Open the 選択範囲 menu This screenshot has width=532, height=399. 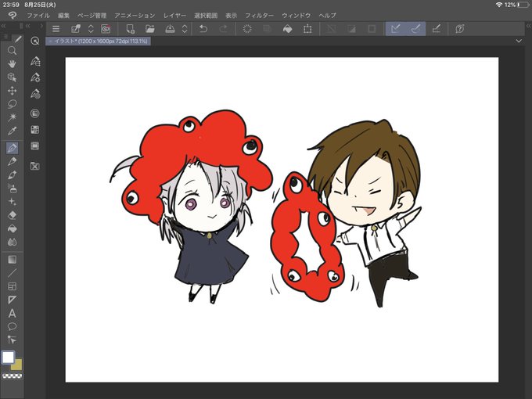(x=206, y=16)
